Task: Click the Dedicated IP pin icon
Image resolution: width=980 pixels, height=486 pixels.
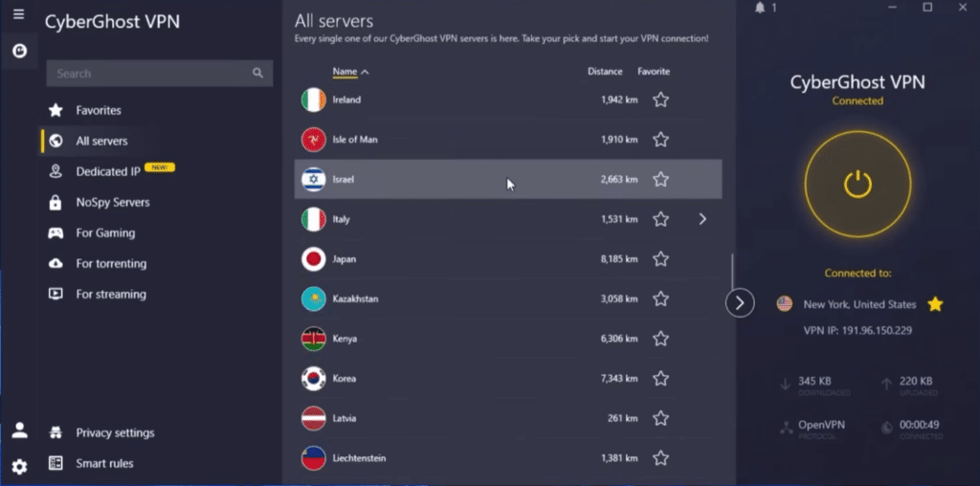Action: (56, 172)
